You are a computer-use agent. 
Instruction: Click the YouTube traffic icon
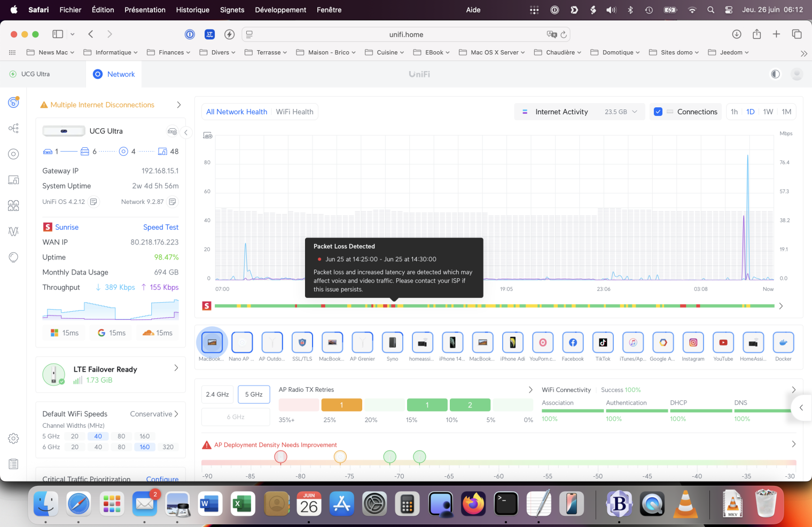pyautogui.click(x=723, y=343)
